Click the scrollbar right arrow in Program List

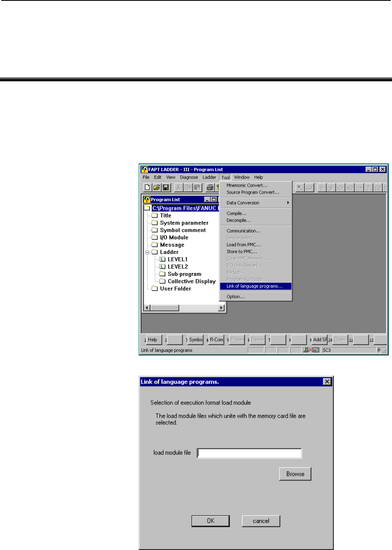point(221,308)
